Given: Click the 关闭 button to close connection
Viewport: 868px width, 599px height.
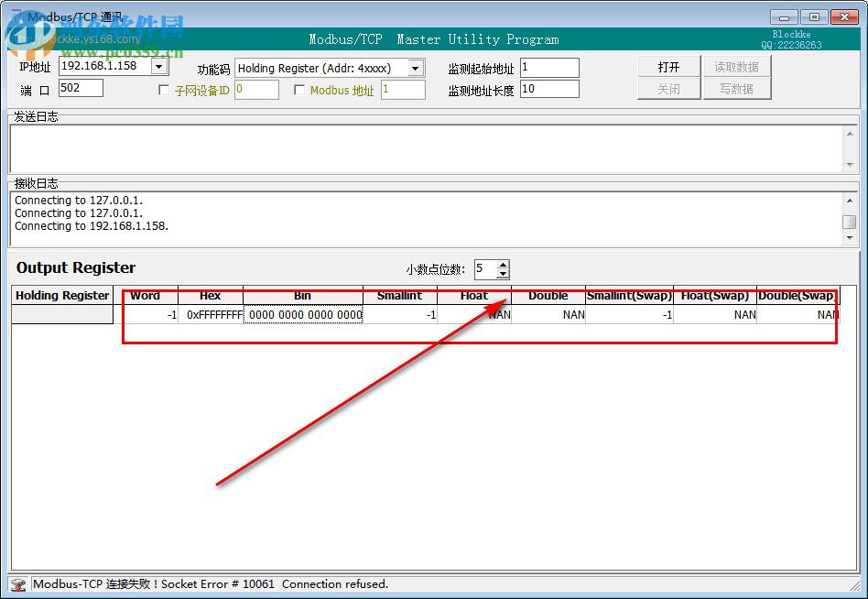Looking at the screenshot, I should coord(668,90).
